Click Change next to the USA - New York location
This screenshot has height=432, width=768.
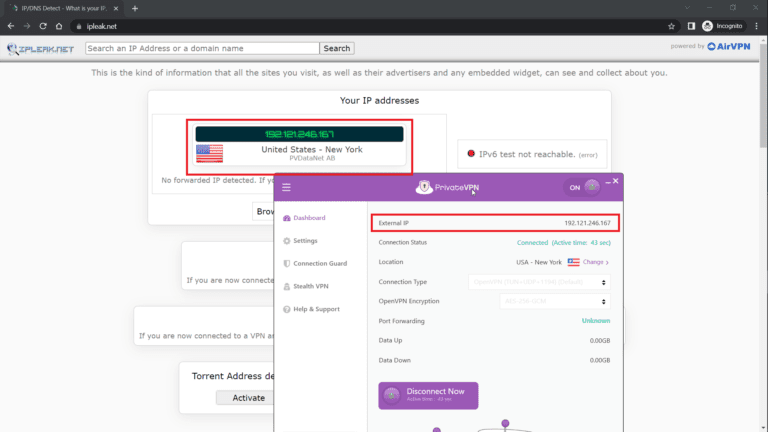pyautogui.click(x=596, y=262)
